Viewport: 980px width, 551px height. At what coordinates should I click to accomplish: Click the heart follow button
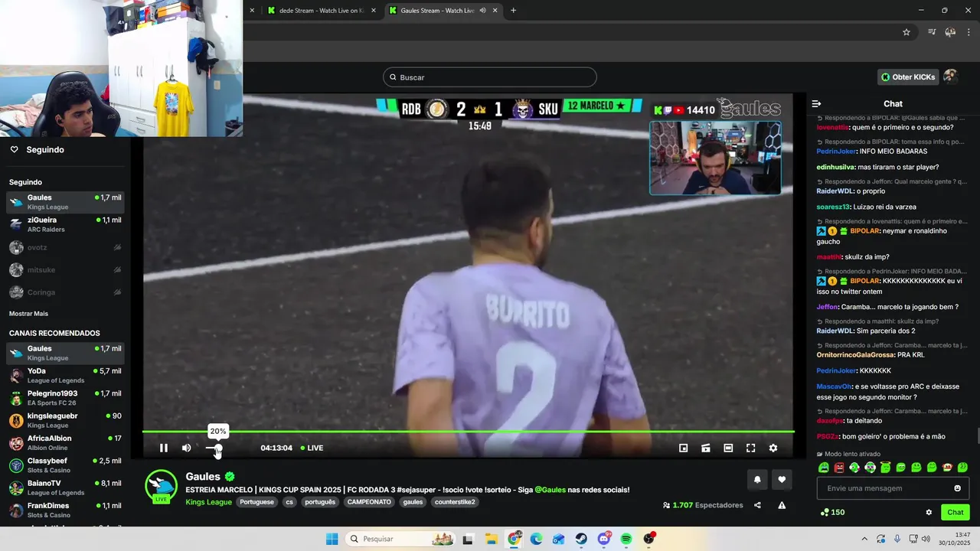[782, 480]
